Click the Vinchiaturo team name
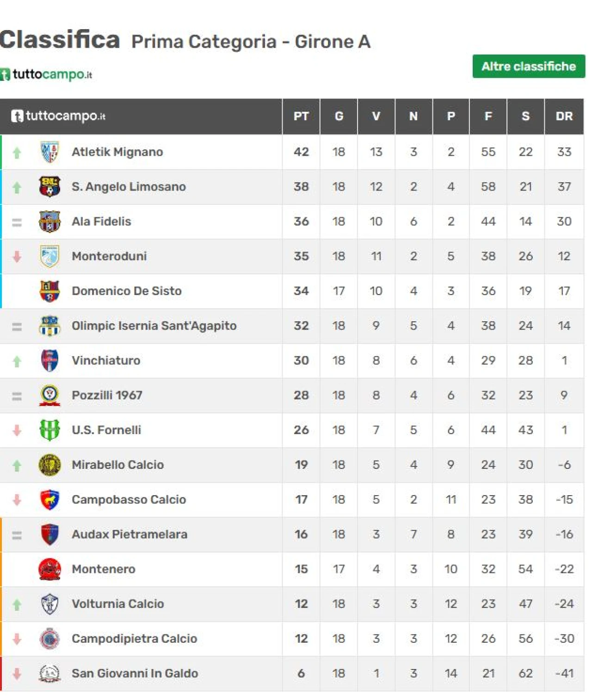This screenshot has width=592, height=700. click(x=106, y=361)
